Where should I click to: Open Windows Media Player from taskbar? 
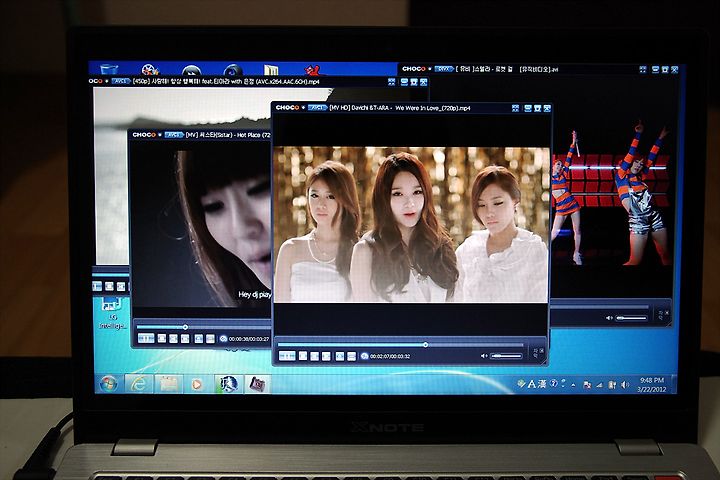197,384
